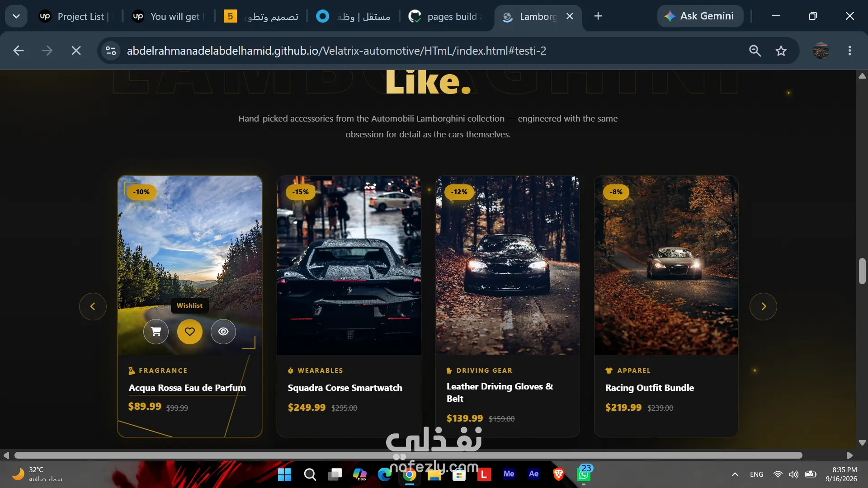Open new tab plus button
Screen dimensions: 868x488
[598, 16]
